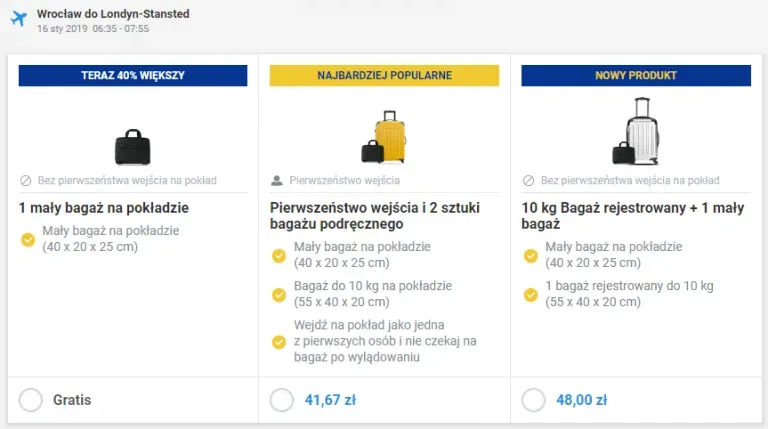Click the '1 mały bagaż na pokładzie' heading
Screen dimensions: 768x429
point(104,208)
